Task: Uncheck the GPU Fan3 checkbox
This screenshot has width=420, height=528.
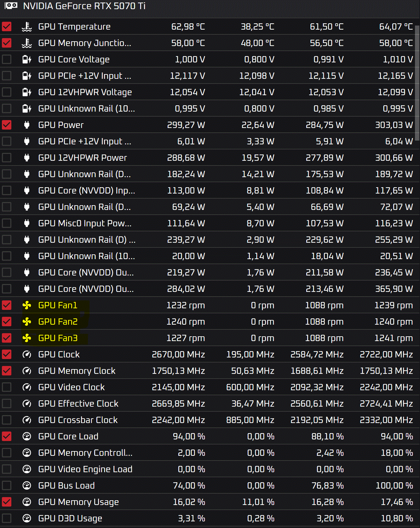Action: coord(7,338)
